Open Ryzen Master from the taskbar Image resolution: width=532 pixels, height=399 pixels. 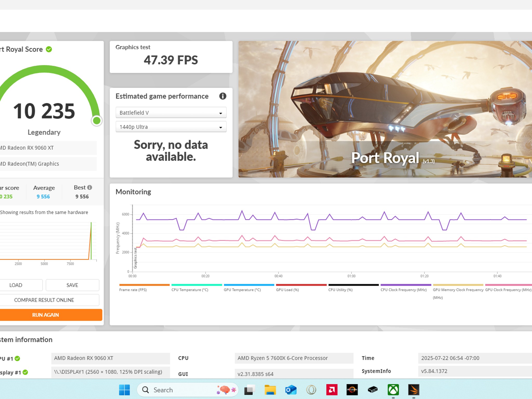tap(352, 390)
